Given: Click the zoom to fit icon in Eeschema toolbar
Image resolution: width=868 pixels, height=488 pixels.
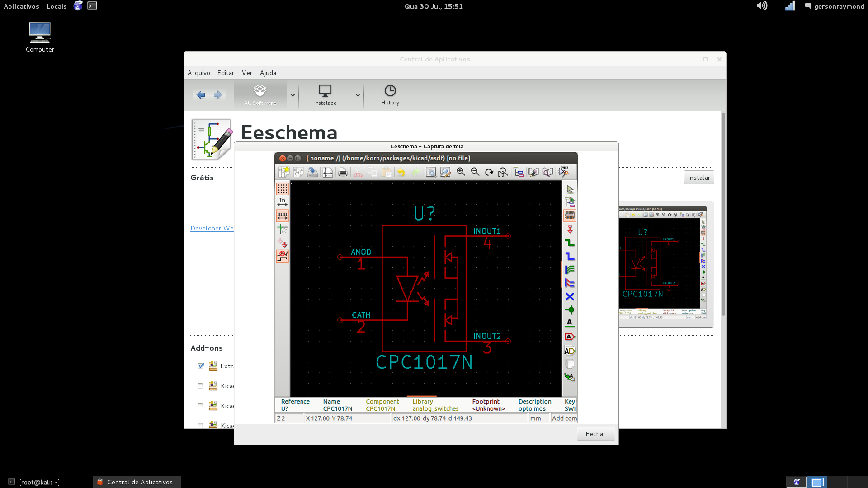Looking at the screenshot, I should click(503, 172).
